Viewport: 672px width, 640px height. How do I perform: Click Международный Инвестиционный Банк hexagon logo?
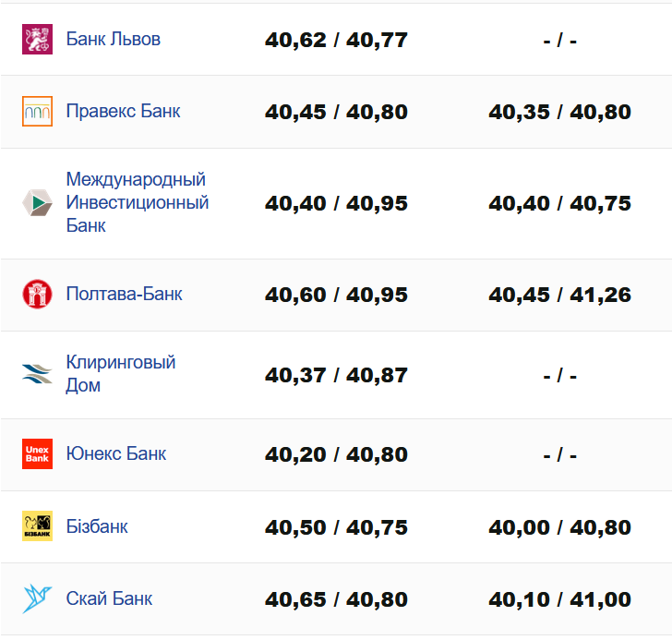tap(37, 203)
